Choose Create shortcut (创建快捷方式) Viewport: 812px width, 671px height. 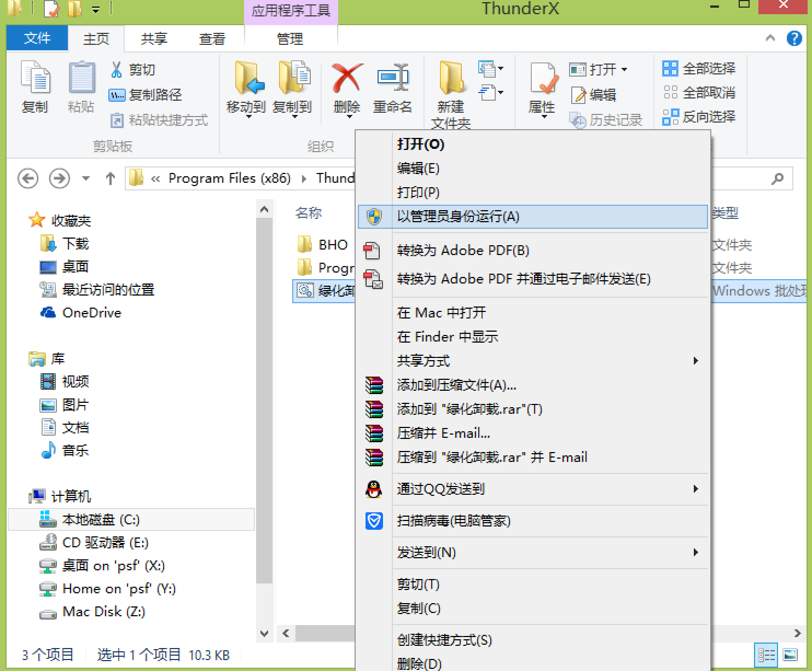pos(533,640)
